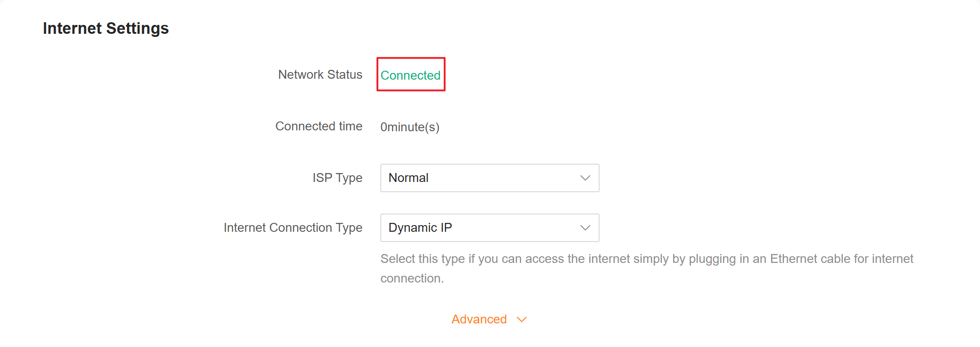
Task: Click the Connected time label
Action: click(x=318, y=126)
